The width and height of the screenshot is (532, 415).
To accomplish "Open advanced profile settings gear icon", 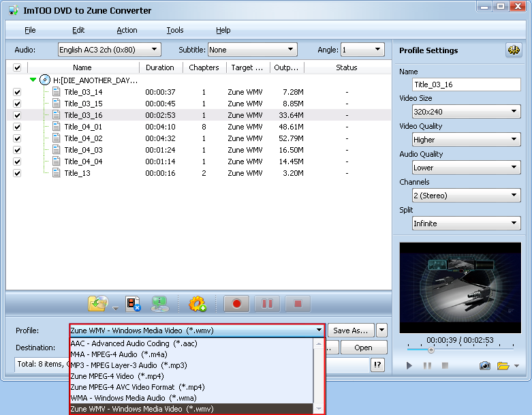I will click(x=514, y=50).
